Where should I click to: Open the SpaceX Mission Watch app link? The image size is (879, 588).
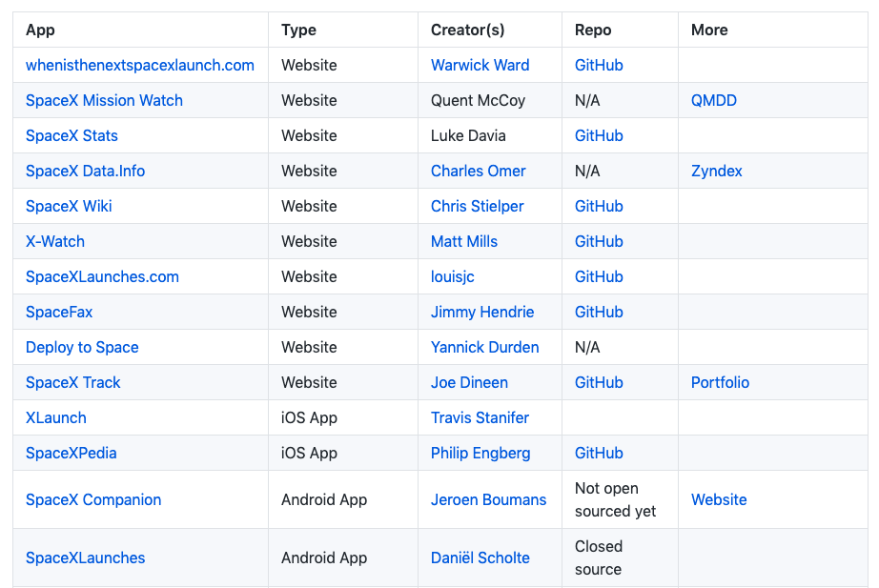pos(104,100)
